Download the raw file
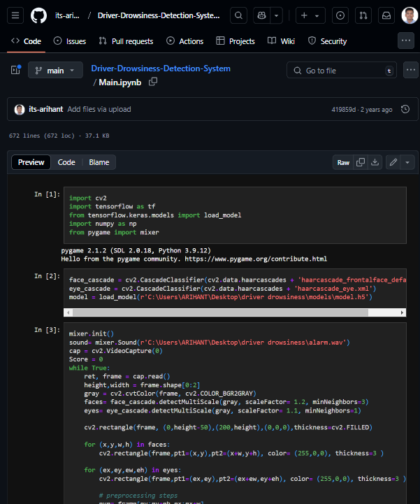 click(375, 162)
